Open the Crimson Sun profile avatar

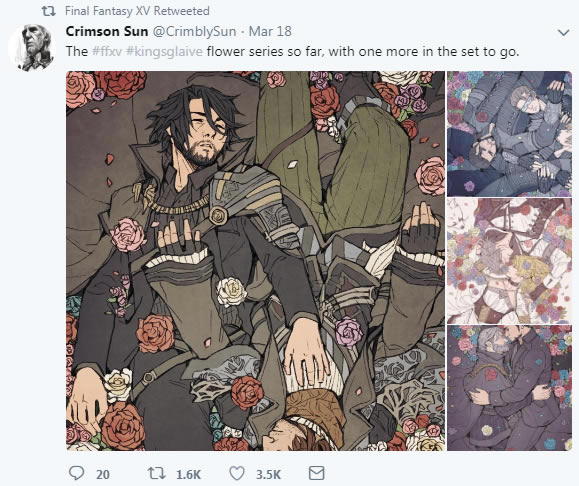32,47
